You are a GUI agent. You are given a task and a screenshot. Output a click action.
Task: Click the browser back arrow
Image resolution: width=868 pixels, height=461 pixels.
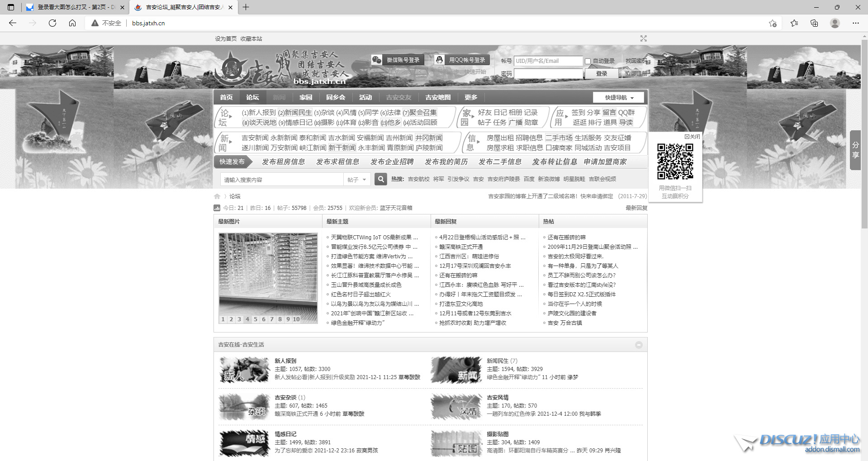pos(13,23)
